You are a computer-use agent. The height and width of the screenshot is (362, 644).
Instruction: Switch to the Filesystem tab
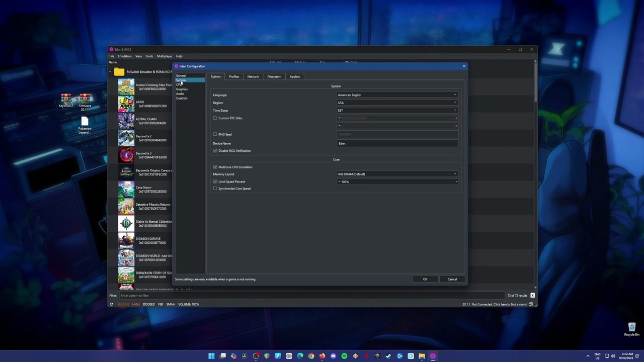274,76
